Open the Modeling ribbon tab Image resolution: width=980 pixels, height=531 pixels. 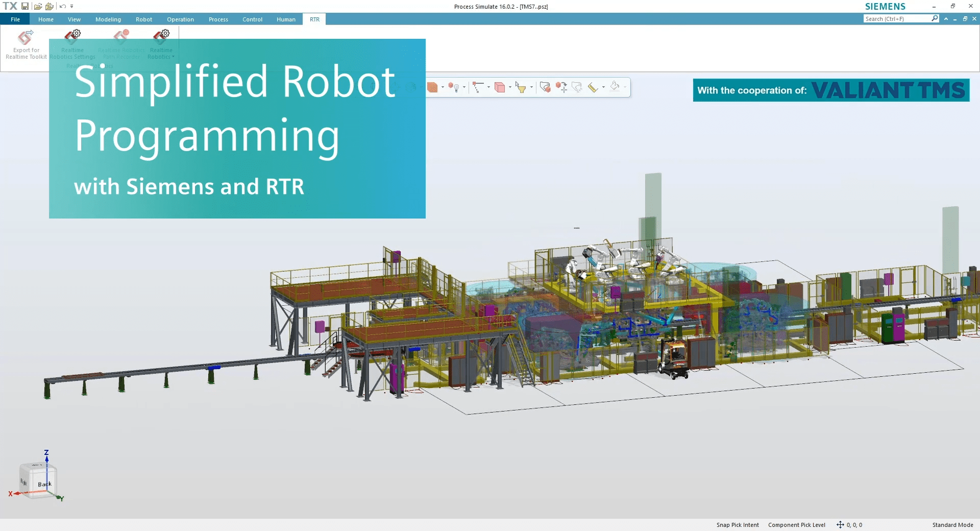[108, 19]
